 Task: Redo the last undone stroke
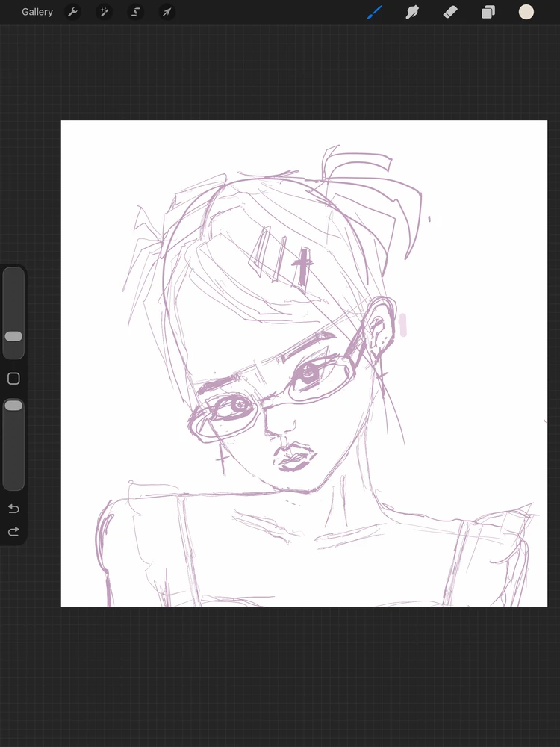click(13, 531)
